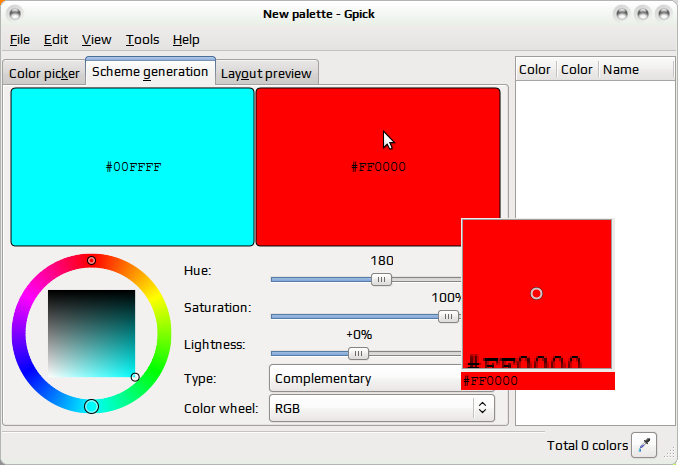Click the small handle at saturation square corner
Viewport: 678px width, 465px height.
(135, 377)
